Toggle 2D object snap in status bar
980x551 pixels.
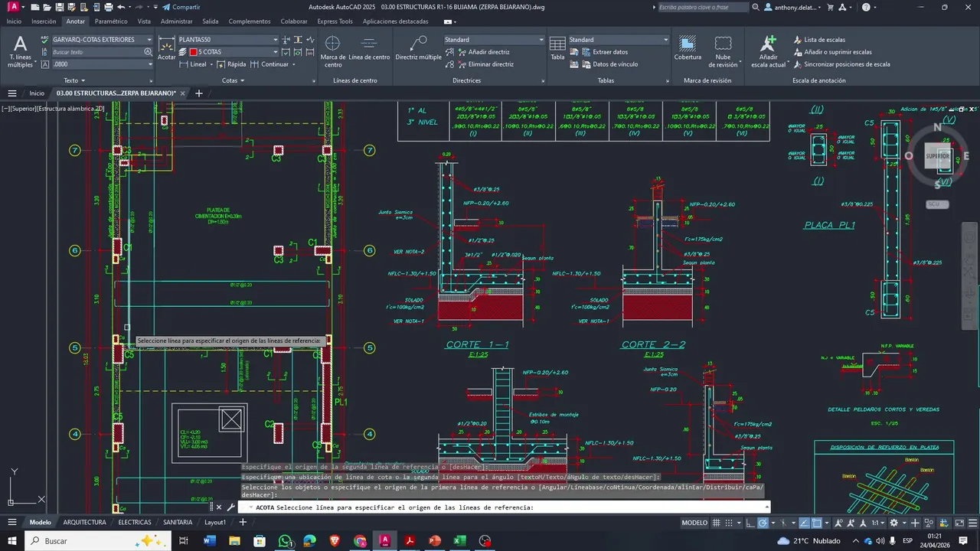[816, 523]
